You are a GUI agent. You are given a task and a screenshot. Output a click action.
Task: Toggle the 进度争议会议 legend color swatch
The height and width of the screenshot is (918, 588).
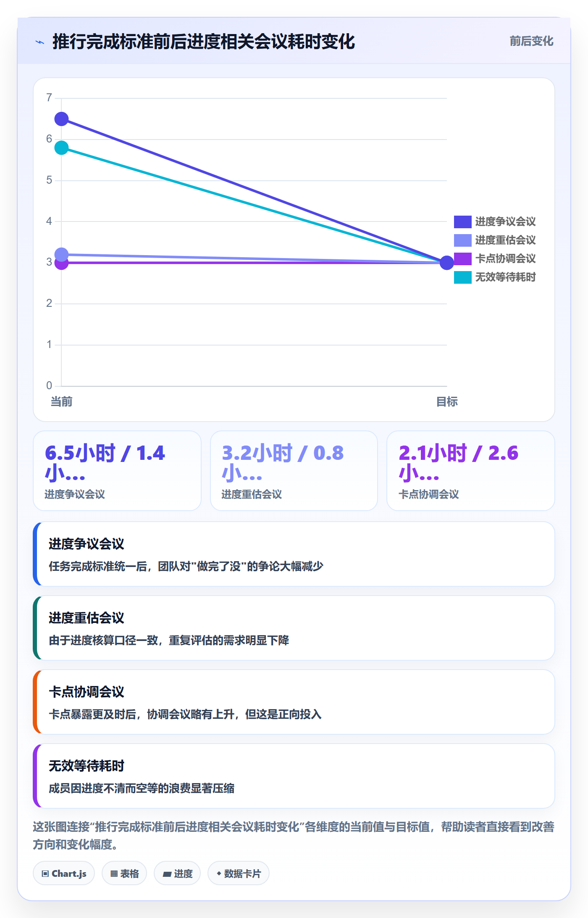462,222
